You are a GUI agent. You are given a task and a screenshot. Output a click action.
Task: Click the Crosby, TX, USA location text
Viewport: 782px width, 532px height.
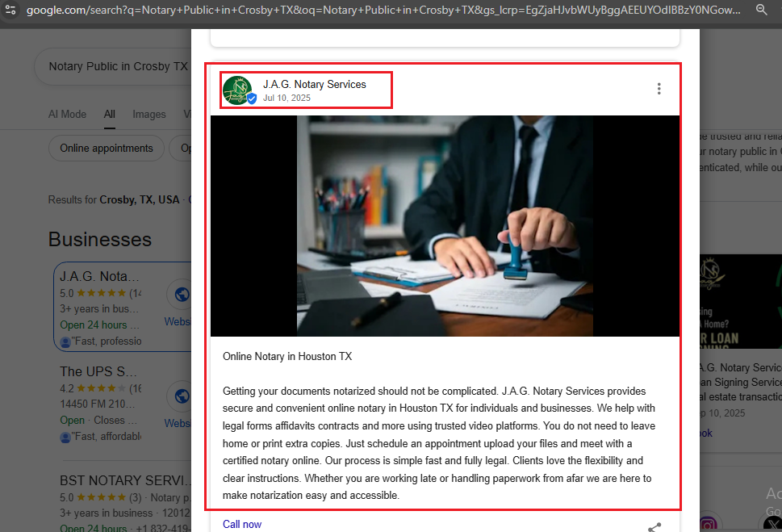139,199
